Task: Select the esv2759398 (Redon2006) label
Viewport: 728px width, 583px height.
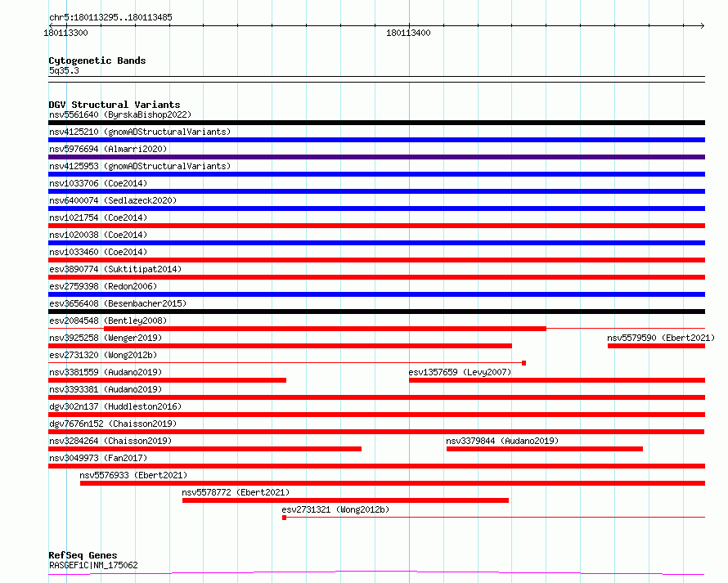Action: click(x=103, y=286)
